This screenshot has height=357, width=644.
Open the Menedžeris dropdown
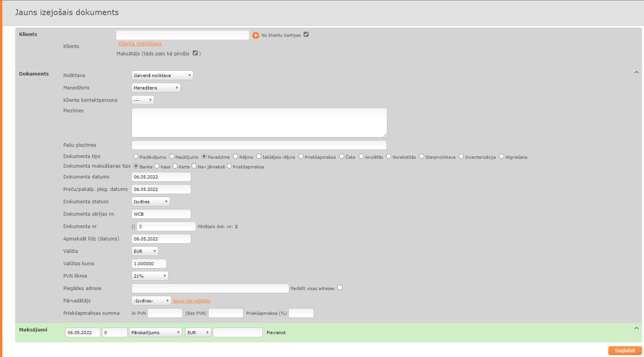pos(156,88)
